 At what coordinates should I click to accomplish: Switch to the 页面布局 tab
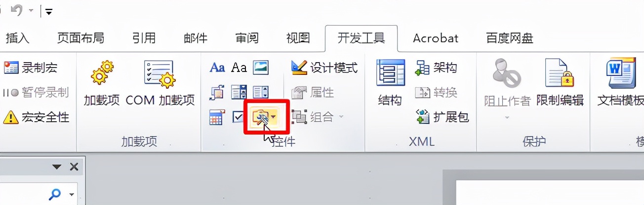pyautogui.click(x=80, y=38)
